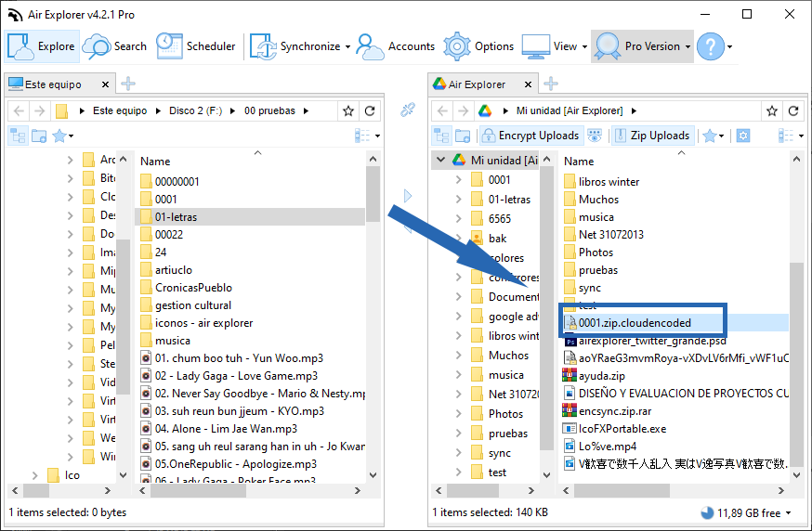Click the link panes chain icon
This screenshot has height=531, width=812.
408,110
